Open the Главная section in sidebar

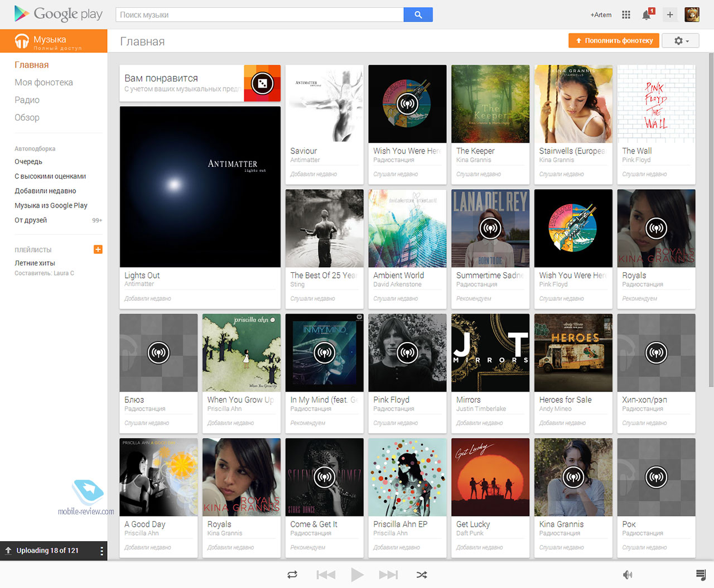32,65
